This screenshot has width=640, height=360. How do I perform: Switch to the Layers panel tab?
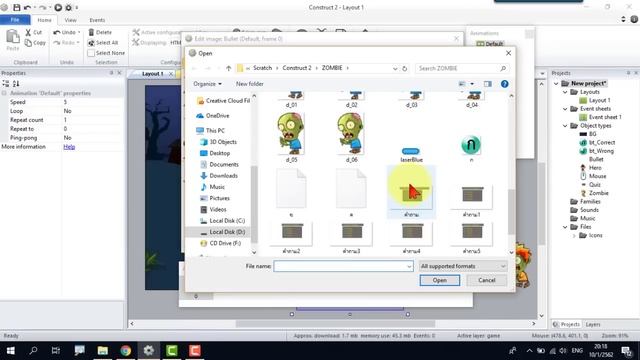[x=593, y=324]
